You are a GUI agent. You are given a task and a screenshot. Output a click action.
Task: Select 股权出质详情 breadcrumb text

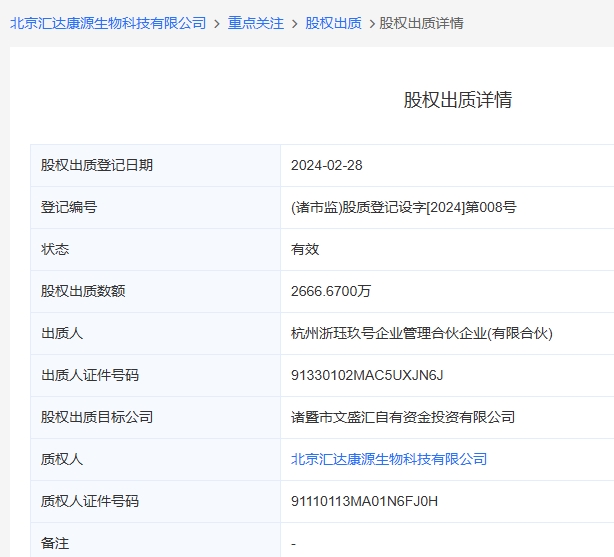[421, 23]
